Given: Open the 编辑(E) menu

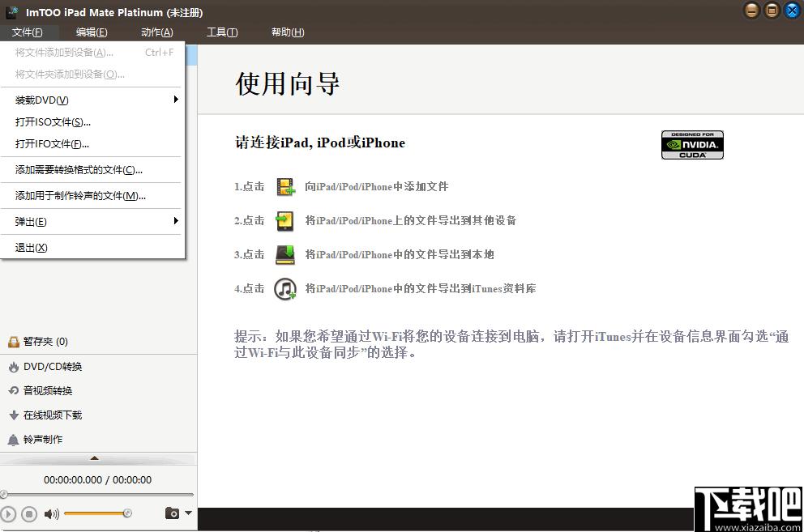Looking at the screenshot, I should click(x=92, y=32).
